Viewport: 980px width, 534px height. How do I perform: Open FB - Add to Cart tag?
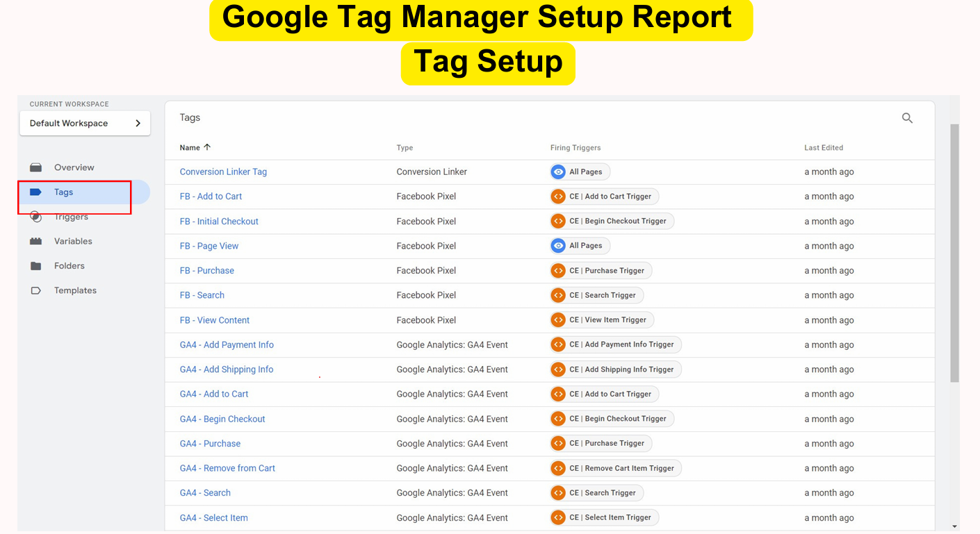click(x=211, y=197)
